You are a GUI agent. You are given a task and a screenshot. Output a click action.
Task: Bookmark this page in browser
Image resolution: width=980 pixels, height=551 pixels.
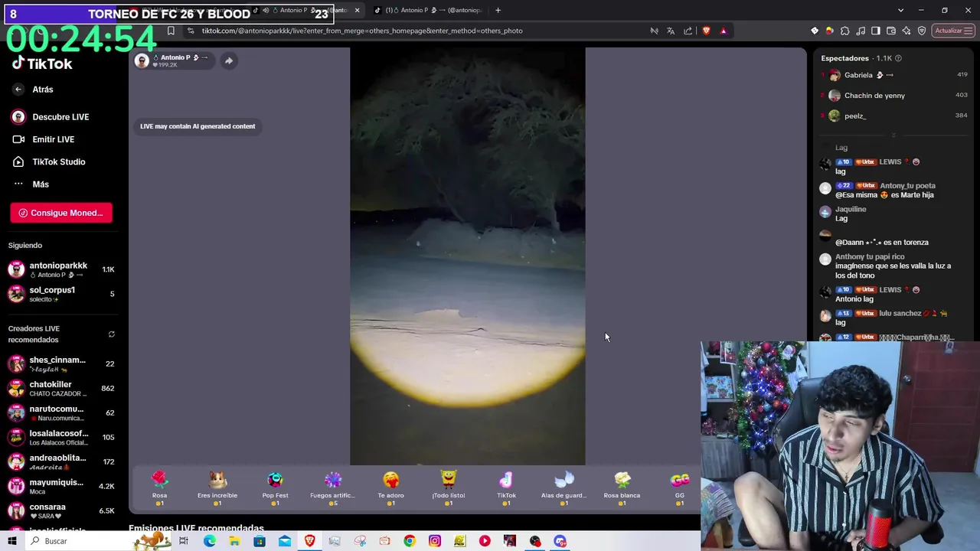pos(171,31)
